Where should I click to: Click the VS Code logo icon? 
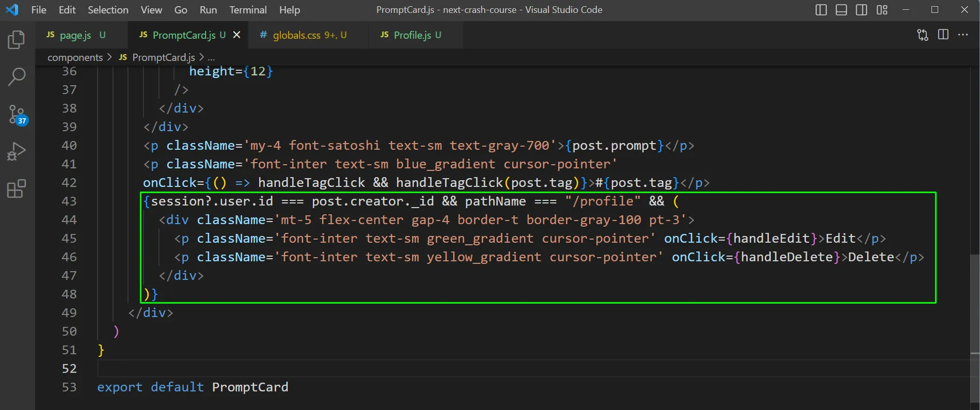coord(12,10)
